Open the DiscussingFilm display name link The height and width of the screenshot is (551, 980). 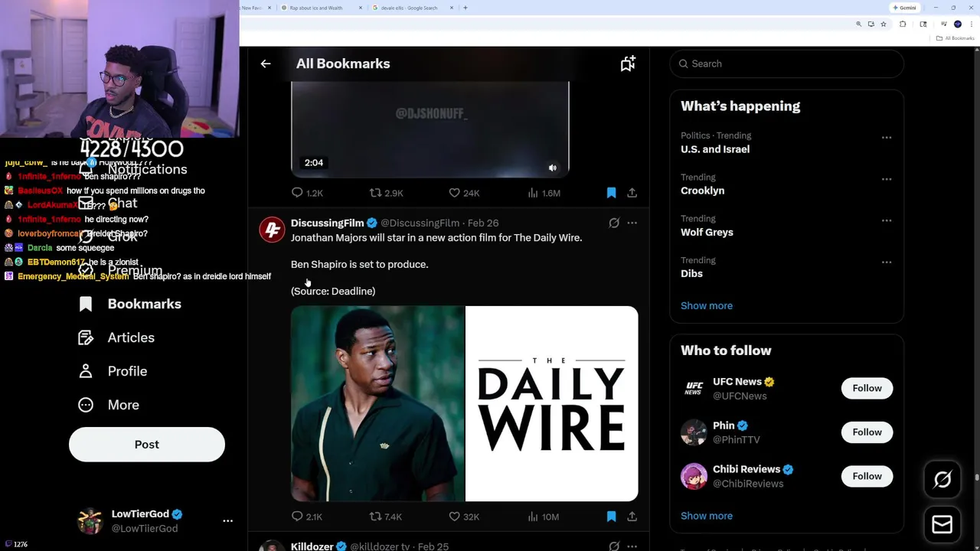[327, 223]
